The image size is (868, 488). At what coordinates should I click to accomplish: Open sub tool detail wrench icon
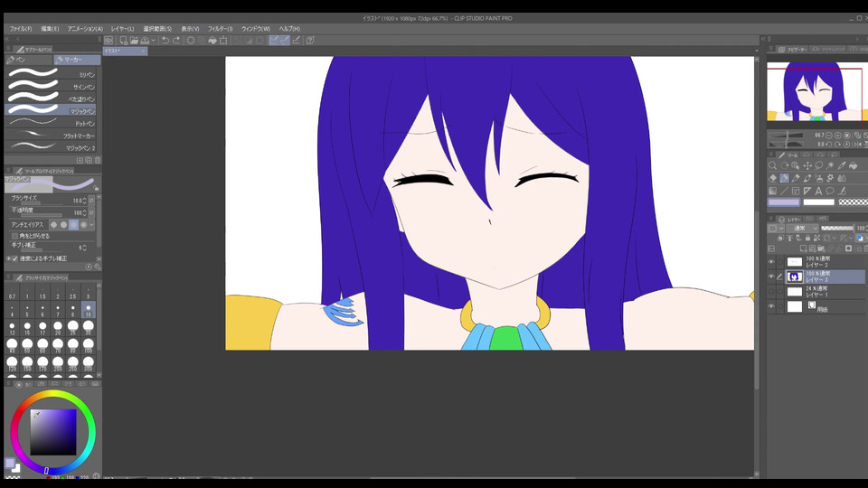98,267
